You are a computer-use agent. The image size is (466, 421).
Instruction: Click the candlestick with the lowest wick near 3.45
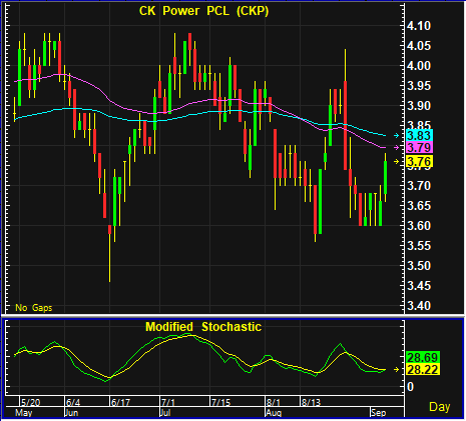[110, 253]
